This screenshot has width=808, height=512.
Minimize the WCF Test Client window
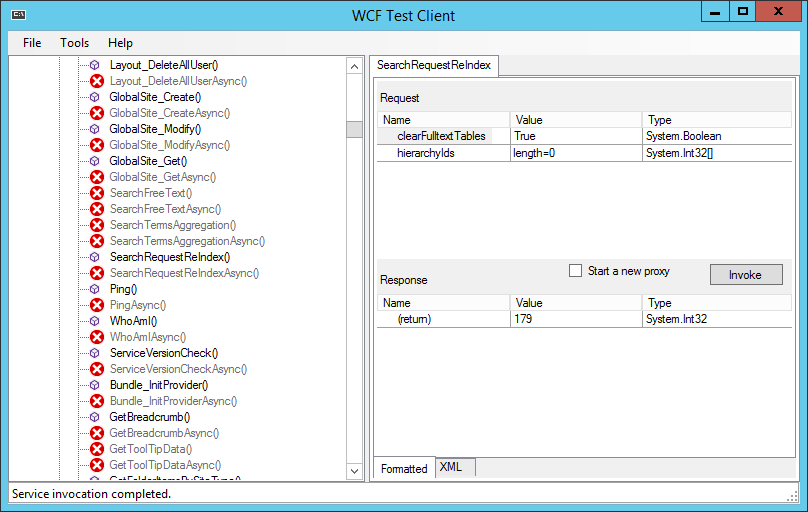(x=715, y=12)
